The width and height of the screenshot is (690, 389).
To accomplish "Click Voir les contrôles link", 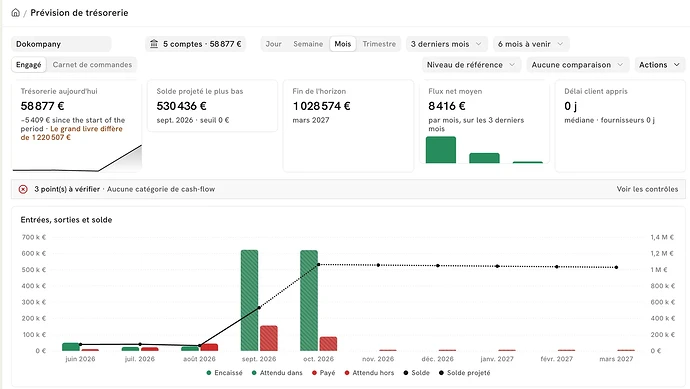I will [647, 189].
